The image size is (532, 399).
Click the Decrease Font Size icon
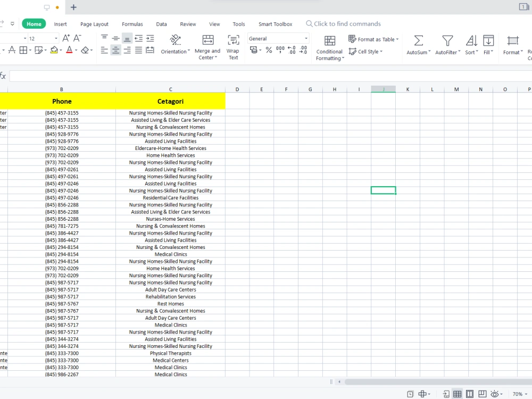(77, 38)
